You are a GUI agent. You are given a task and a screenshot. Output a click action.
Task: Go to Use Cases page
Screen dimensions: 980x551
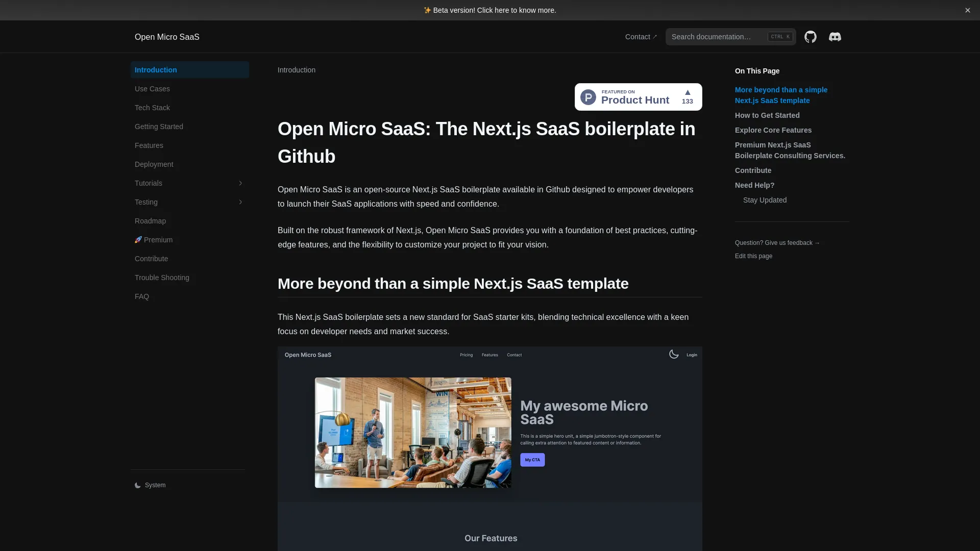pyautogui.click(x=190, y=89)
